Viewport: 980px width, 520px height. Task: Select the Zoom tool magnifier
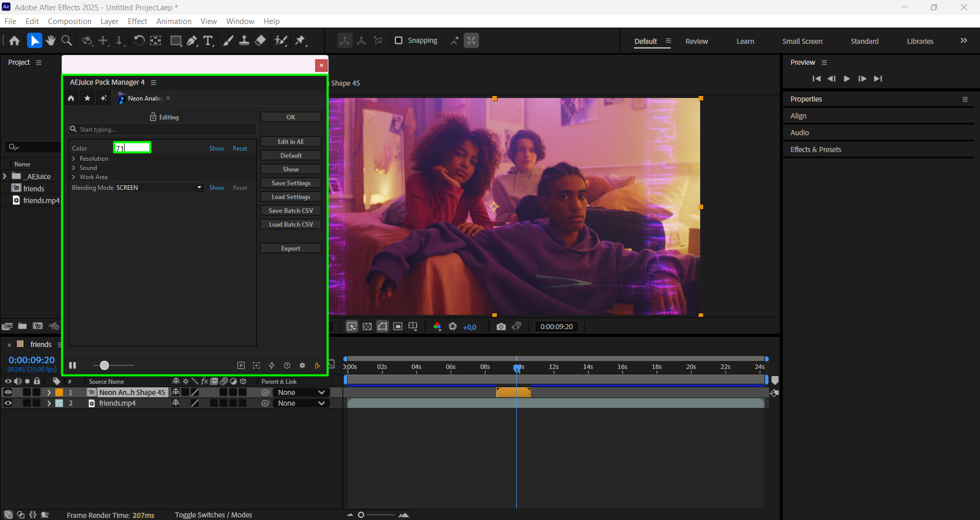click(66, 41)
